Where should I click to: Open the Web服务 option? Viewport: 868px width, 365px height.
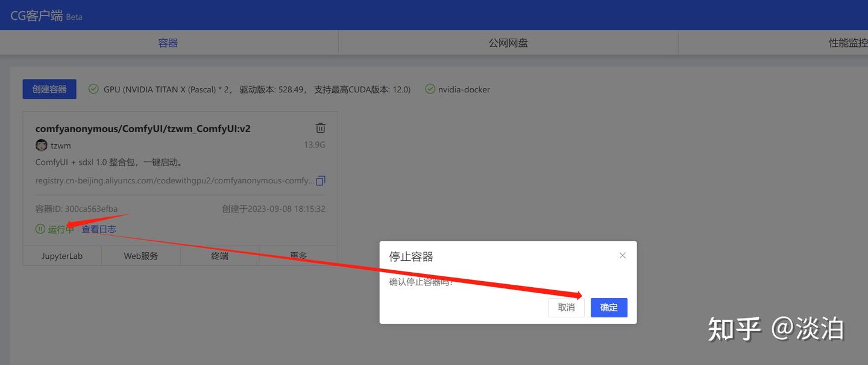click(140, 255)
